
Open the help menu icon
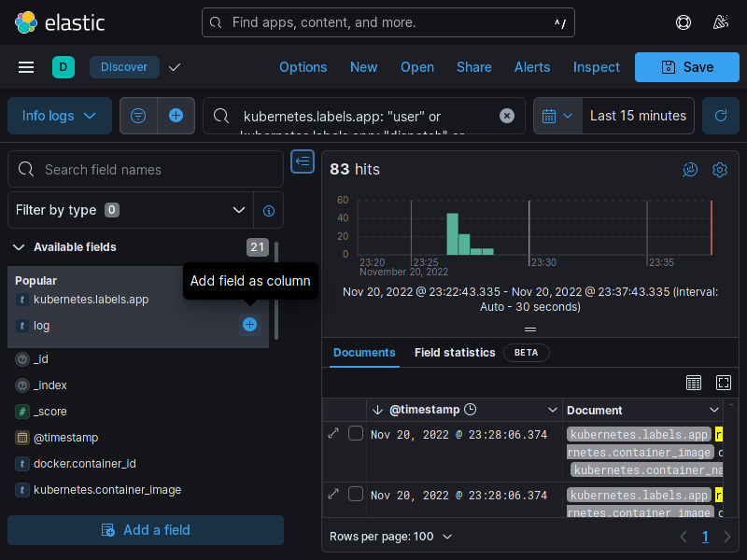coord(684,22)
